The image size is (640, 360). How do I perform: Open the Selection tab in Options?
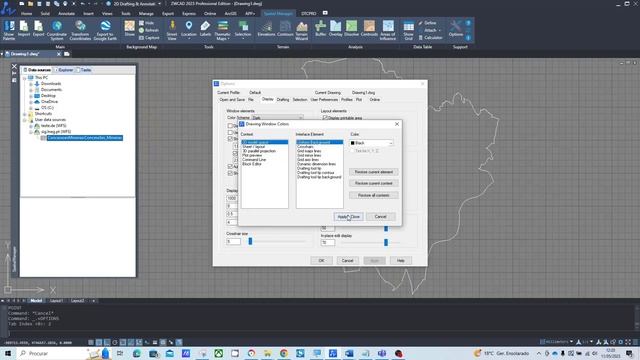[x=300, y=100]
